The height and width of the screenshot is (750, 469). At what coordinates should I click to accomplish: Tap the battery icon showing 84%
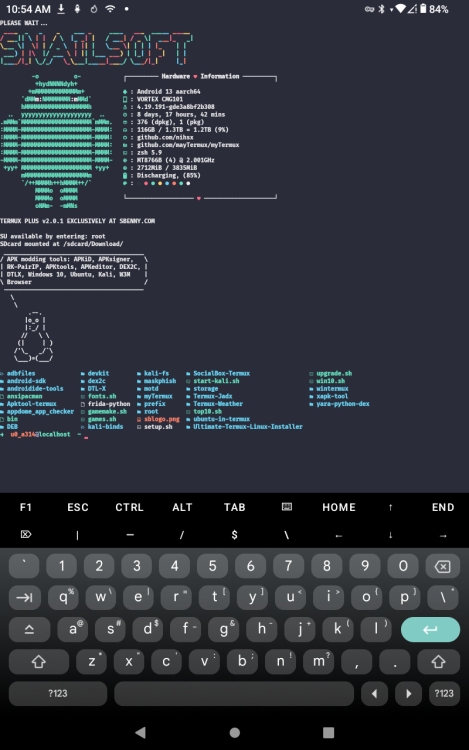tap(423, 9)
